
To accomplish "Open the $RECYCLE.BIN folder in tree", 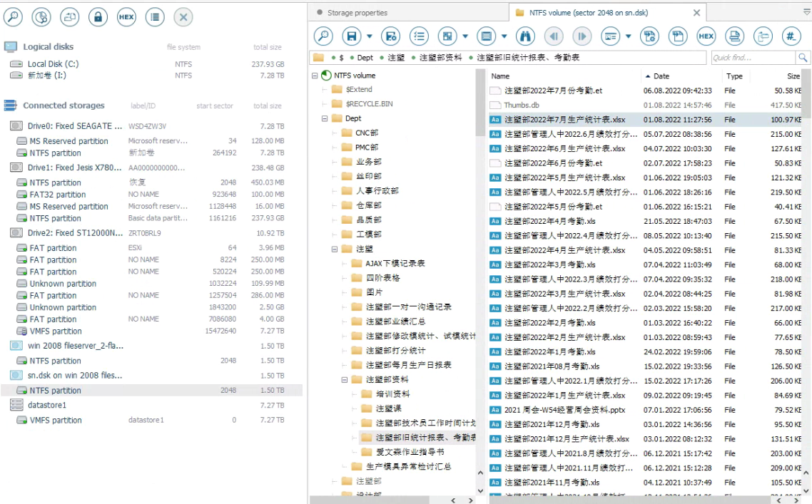I will pyautogui.click(x=369, y=103).
